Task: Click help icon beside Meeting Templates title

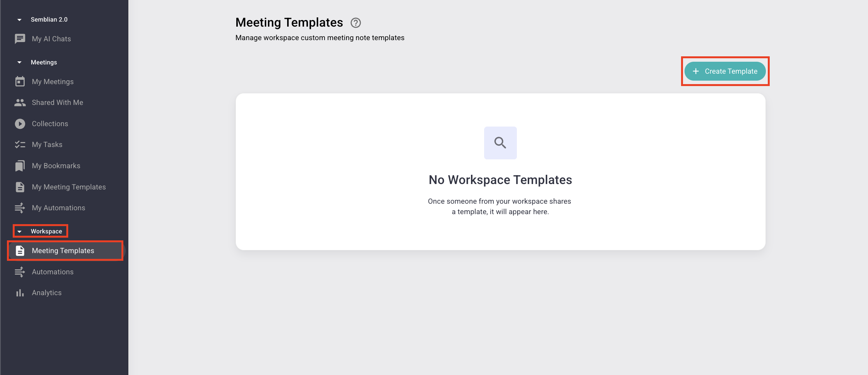Action: 356,23
